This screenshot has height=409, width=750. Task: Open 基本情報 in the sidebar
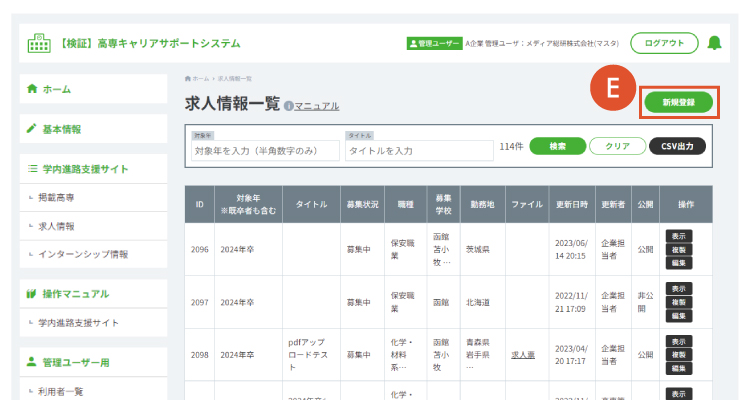point(93,129)
